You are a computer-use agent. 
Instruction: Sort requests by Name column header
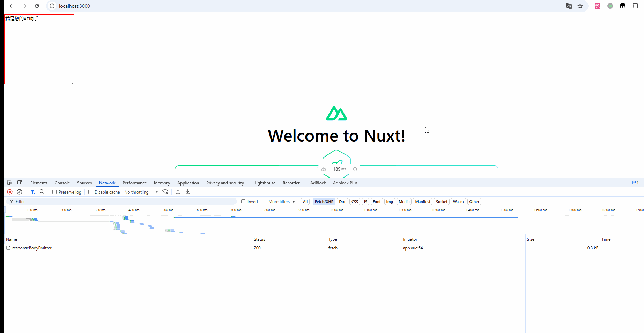click(128, 239)
